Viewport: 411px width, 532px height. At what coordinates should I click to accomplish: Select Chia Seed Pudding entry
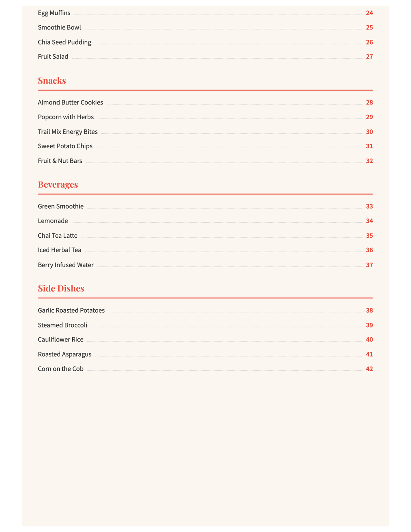click(x=205, y=42)
